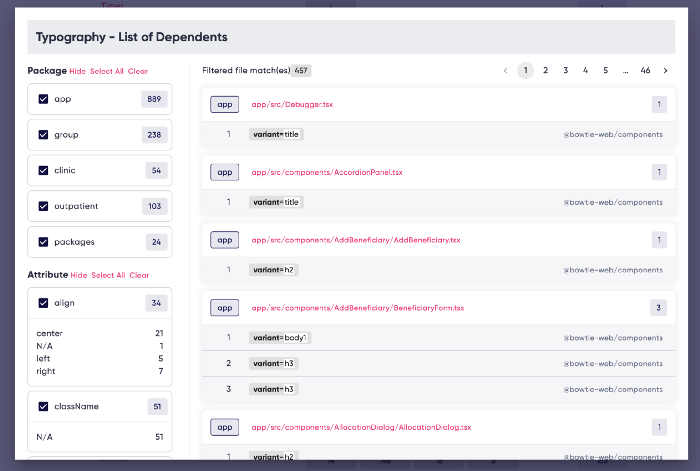Select All packages
Viewport: 700px width, 471px height.
coord(107,71)
